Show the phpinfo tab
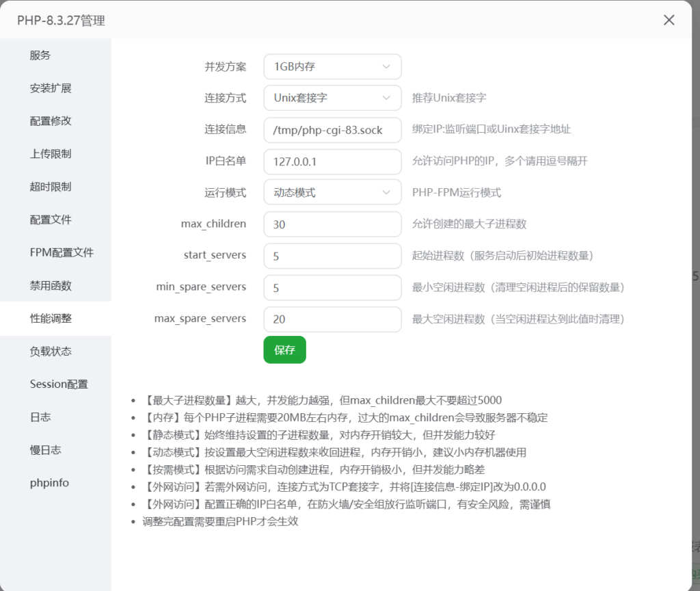The width and height of the screenshot is (700, 591). click(49, 482)
